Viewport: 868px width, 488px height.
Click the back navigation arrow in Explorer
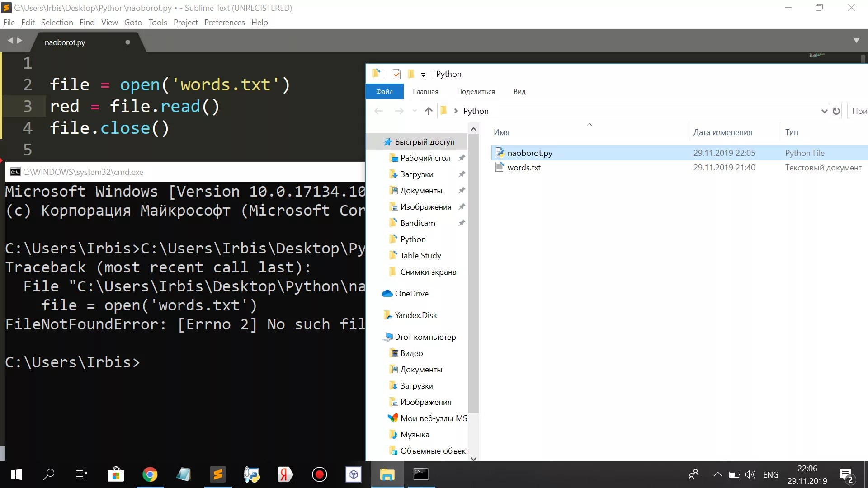tap(378, 111)
